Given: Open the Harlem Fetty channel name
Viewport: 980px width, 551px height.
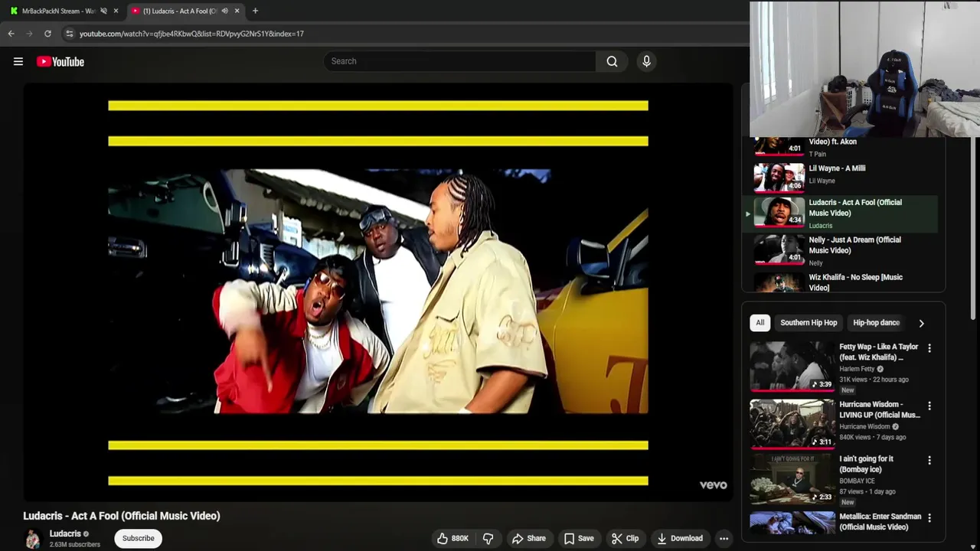Looking at the screenshot, I should pyautogui.click(x=857, y=369).
